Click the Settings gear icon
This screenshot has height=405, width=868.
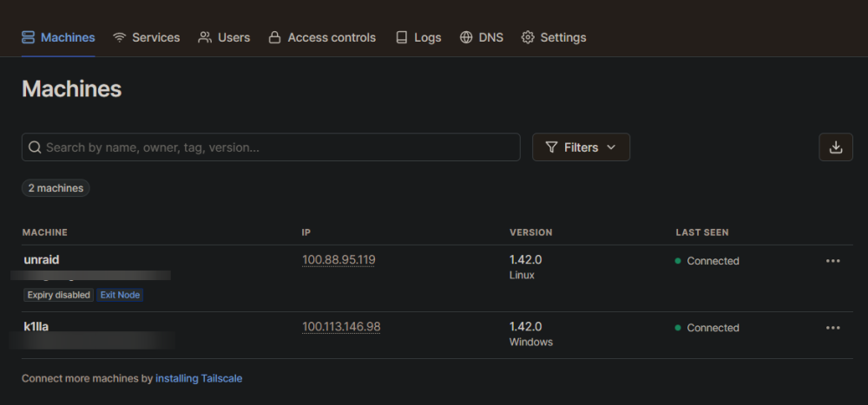528,37
